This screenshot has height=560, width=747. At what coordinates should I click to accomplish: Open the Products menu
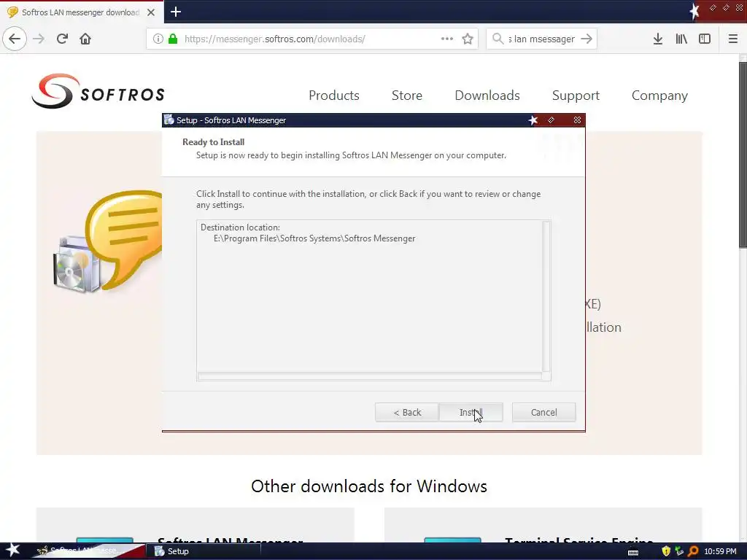tap(334, 96)
